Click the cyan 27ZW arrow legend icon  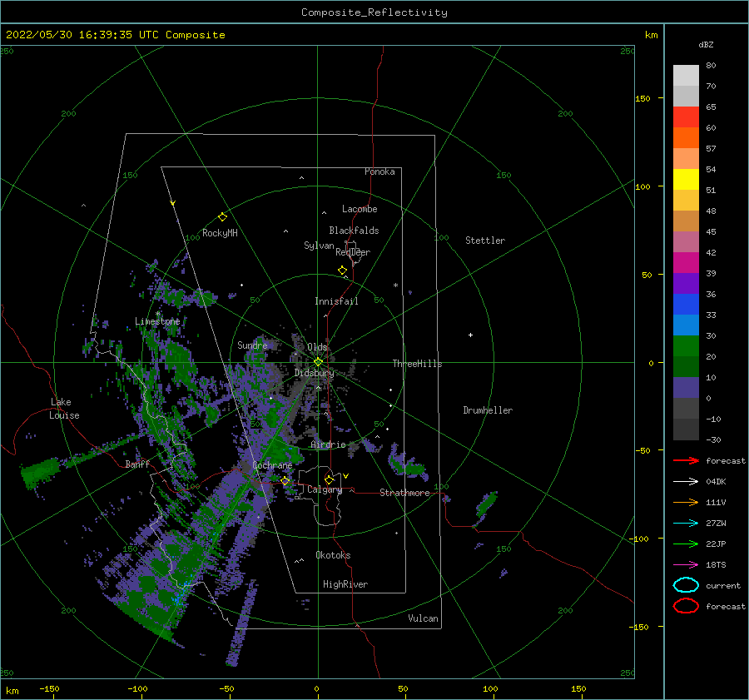tap(686, 524)
